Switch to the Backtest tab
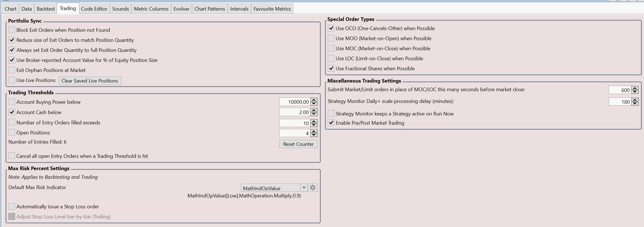Screen dimensions: 644x227 pyautogui.click(x=46, y=9)
